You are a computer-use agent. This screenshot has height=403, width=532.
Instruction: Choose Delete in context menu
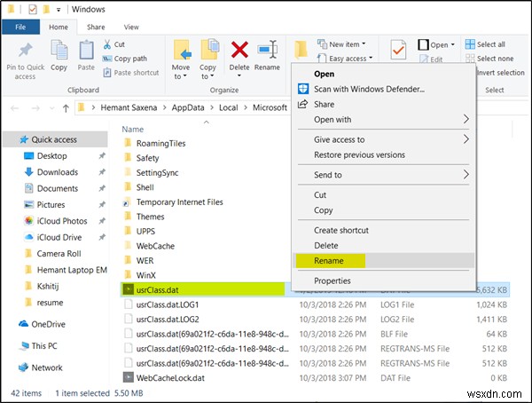(384, 246)
